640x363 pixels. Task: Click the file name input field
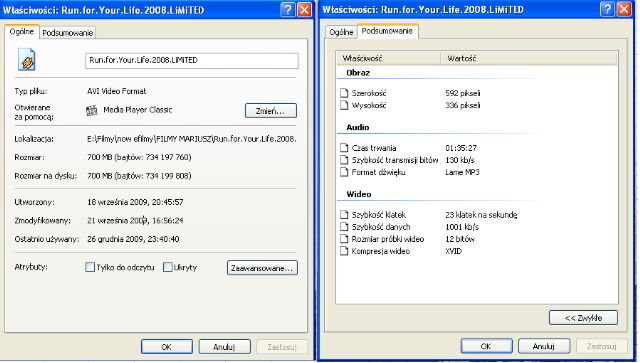pos(192,60)
